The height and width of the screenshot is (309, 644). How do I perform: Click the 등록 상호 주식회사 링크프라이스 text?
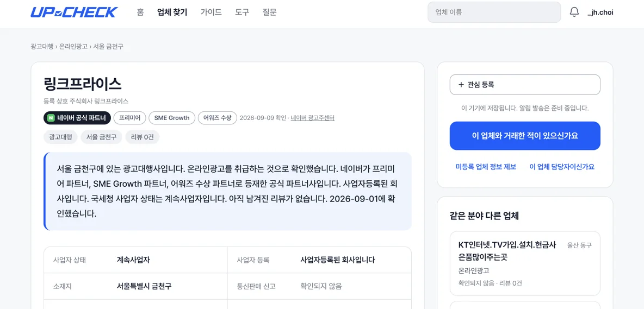pyautogui.click(x=86, y=101)
